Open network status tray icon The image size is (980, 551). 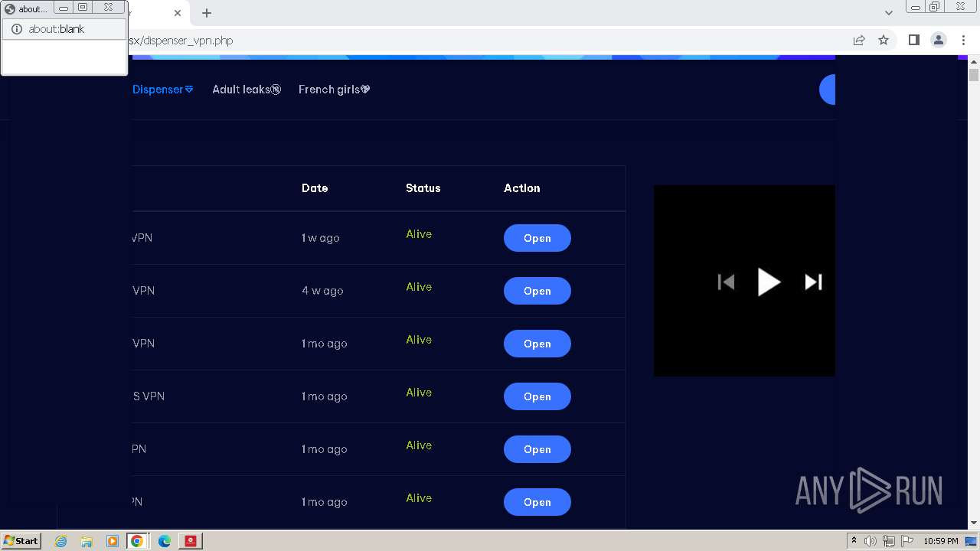pos(889,541)
